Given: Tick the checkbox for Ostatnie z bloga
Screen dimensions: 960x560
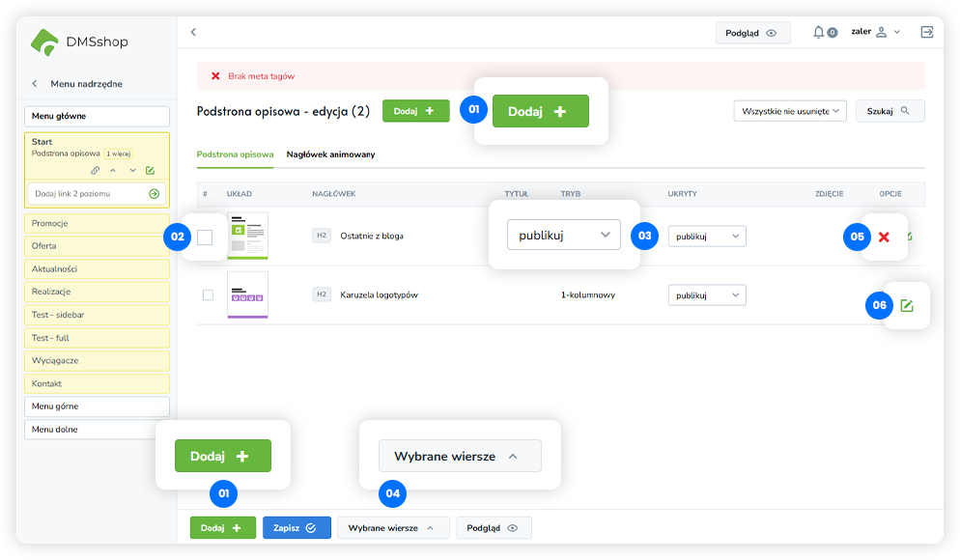Looking at the screenshot, I should (205, 238).
